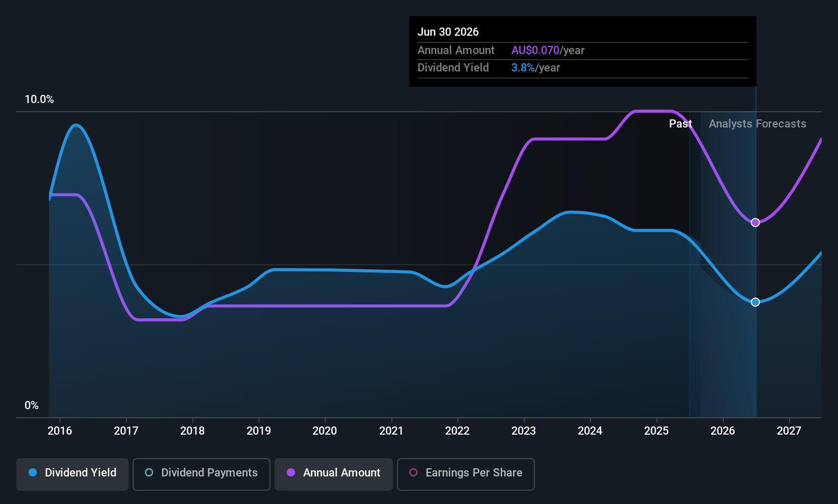Click the AU$0.070/year value in tooltip
Screen dimensions: 838x504
point(548,50)
